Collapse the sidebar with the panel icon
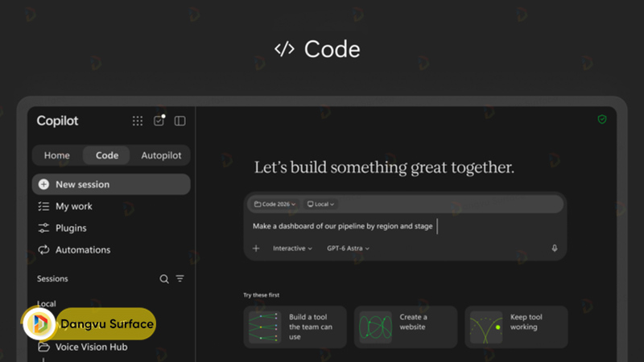The height and width of the screenshot is (362, 644). (x=180, y=121)
